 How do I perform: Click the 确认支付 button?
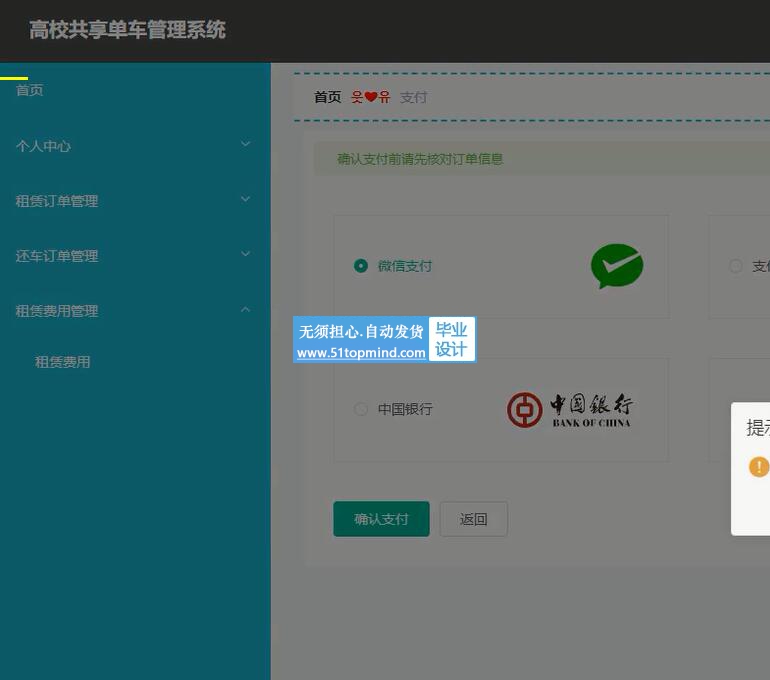tap(381, 518)
